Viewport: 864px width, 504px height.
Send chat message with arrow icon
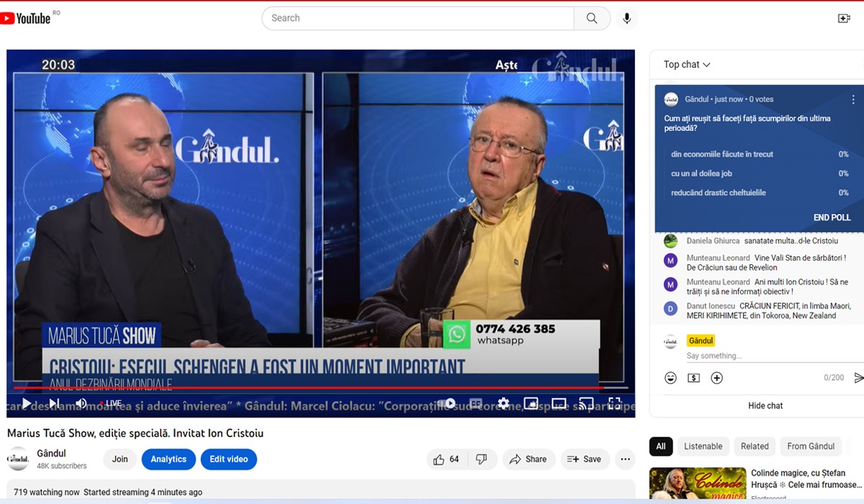click(858, 378)
